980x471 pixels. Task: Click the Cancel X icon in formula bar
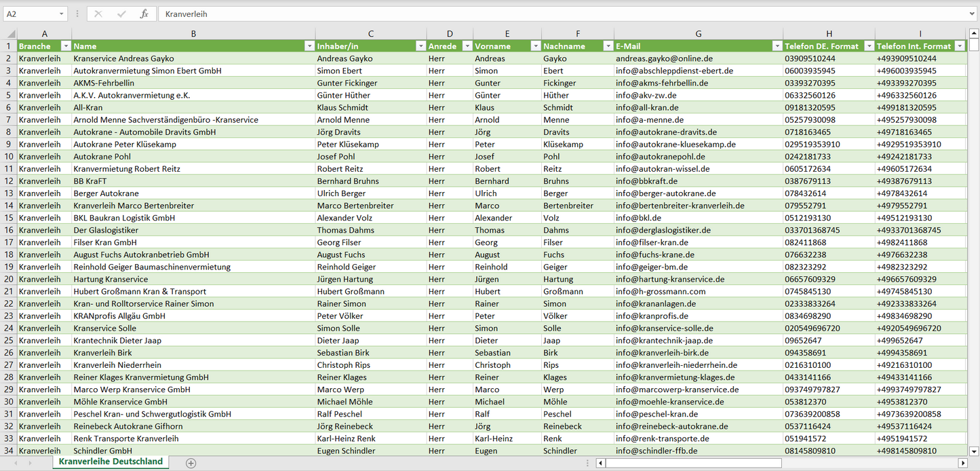click(98, 14)
